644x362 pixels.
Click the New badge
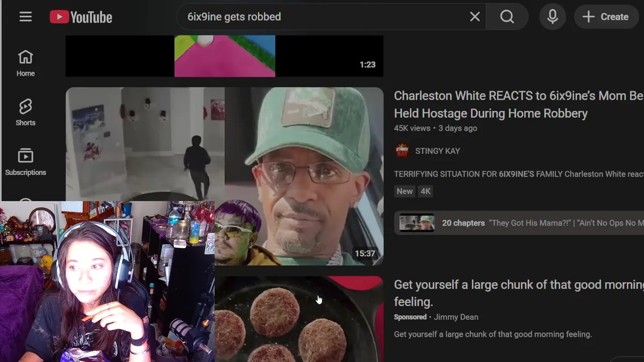405,191
